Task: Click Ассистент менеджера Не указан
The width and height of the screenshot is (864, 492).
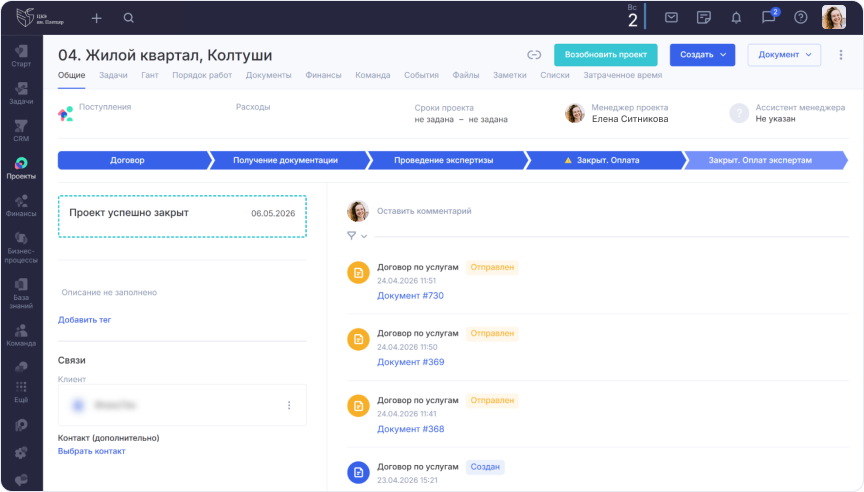Action: point(787,113)
